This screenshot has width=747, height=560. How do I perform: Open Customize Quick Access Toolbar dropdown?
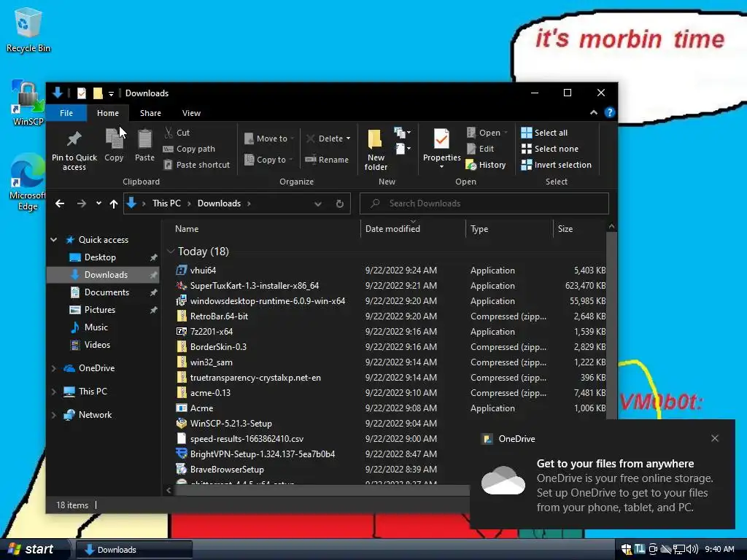pos(111,94)
